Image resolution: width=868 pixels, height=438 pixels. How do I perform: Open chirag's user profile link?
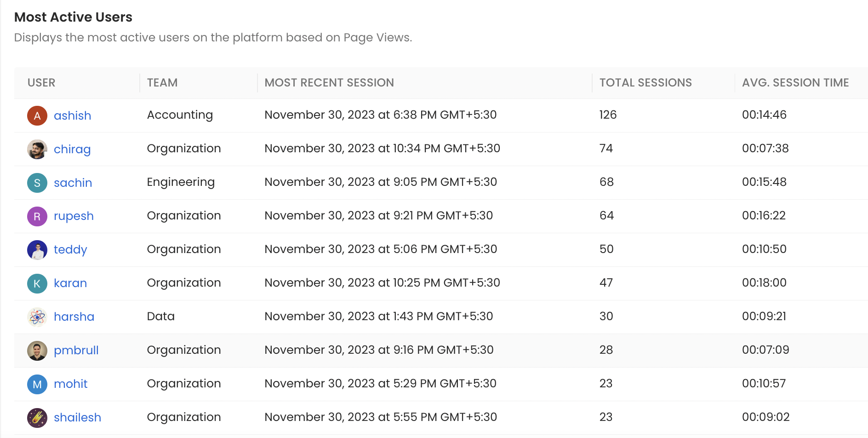tap(72, 149)
